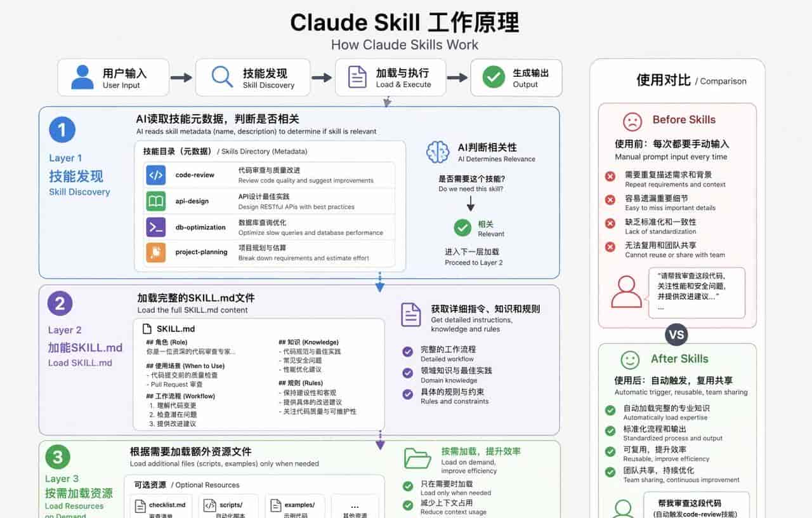This screenshot has height=518, width=812.
Task: Click the green check beside Automatically load expertise
Action: pos(610,411)
